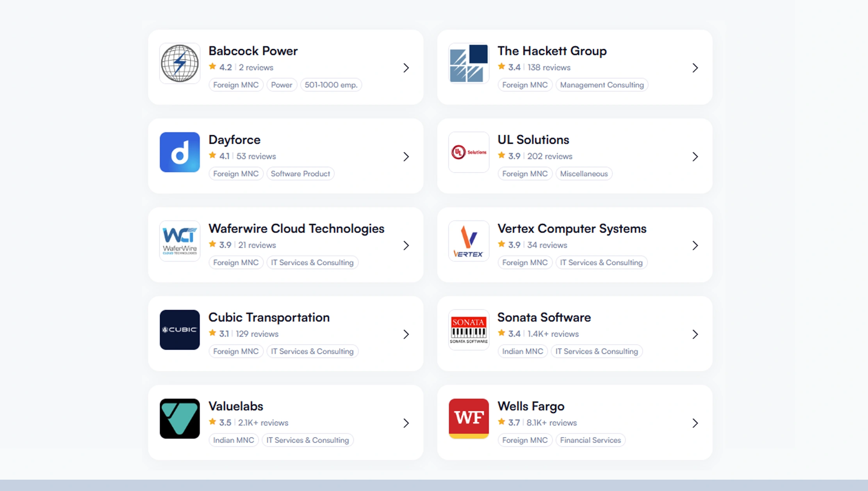Click the UL Solutions logo
The height and width of the screenshot is (491, 868).
coord(469,152)
